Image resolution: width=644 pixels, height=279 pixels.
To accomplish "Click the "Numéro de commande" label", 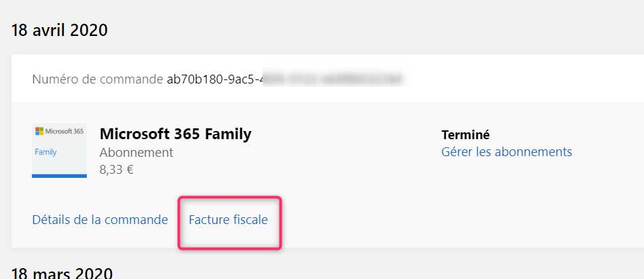I will click(97, 79).
